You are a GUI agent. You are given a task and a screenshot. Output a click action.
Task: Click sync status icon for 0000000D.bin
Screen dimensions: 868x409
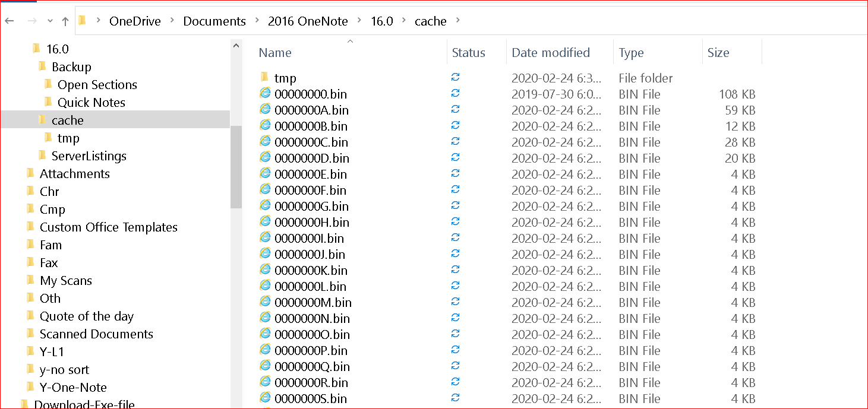[456, 157]
